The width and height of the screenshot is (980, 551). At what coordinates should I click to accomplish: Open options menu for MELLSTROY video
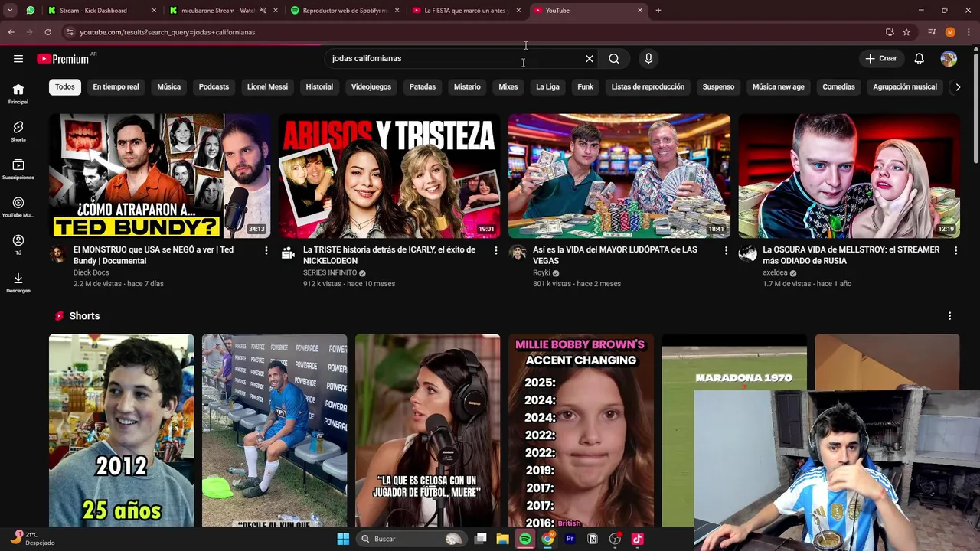pyautogui.click(x=955, y=250)
